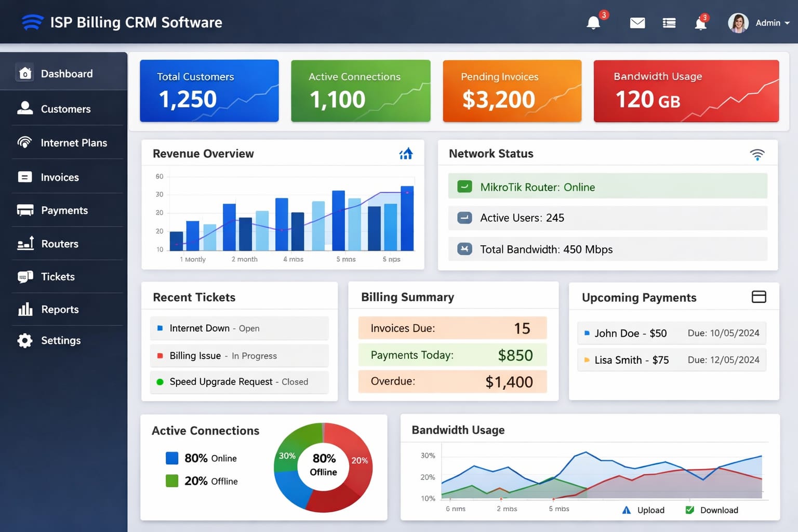Open the Pending Invoices orange card
798x532 pixels.
[x=512, y=91]
